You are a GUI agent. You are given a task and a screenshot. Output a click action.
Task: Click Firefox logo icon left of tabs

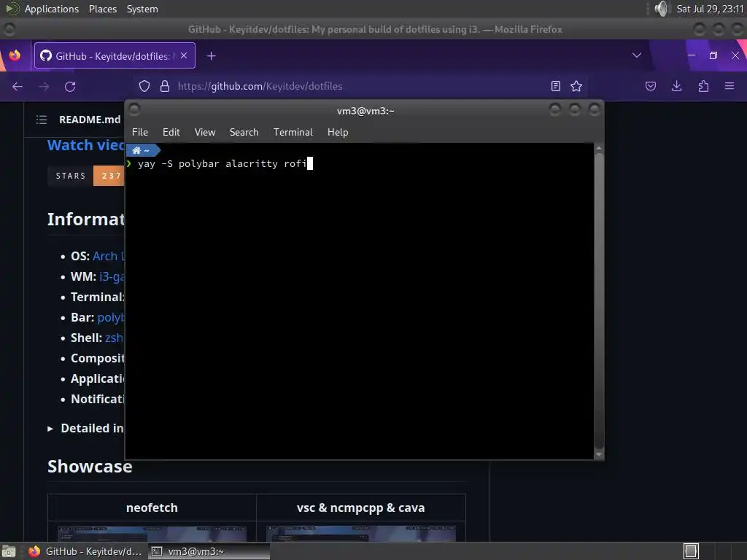tap(15, 55)
